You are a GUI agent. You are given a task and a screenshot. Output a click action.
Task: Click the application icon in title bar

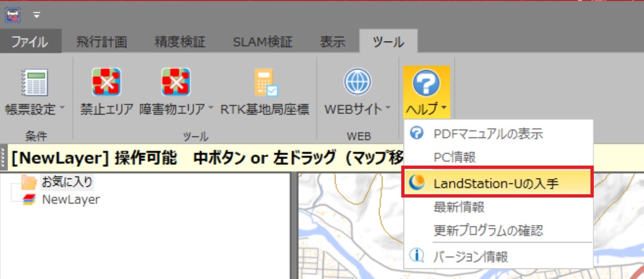coord(14,14)
